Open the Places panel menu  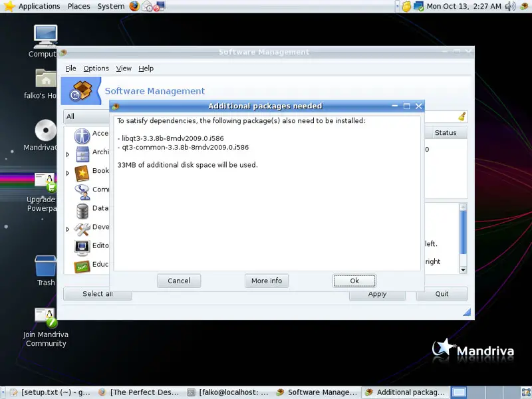78,6
